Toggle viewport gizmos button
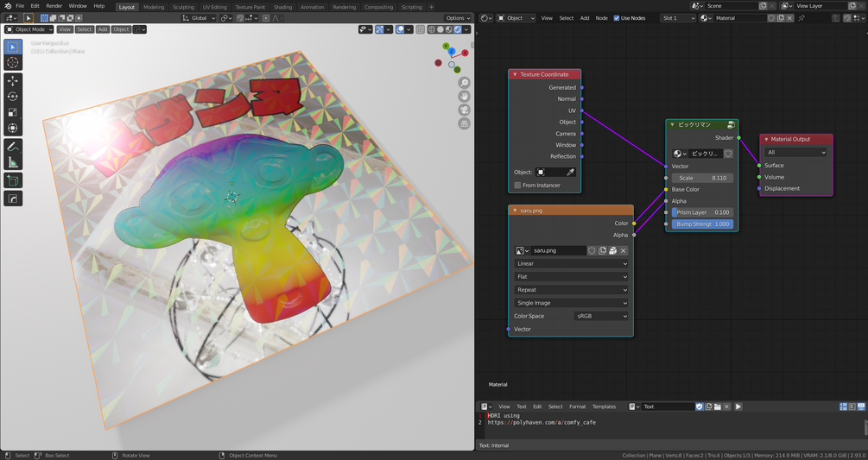 380,29
